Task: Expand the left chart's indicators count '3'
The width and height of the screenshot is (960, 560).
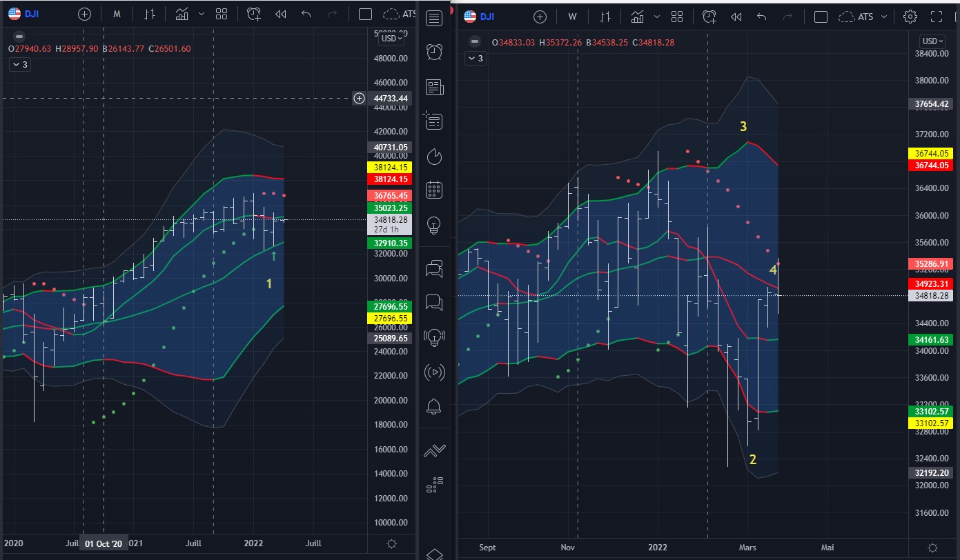Action: 19,64
